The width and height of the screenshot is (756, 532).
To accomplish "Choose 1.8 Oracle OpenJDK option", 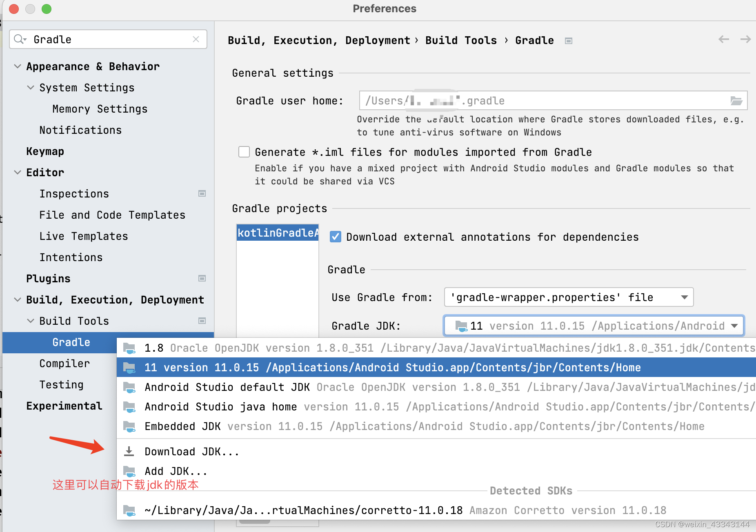I will pos(436,348).
